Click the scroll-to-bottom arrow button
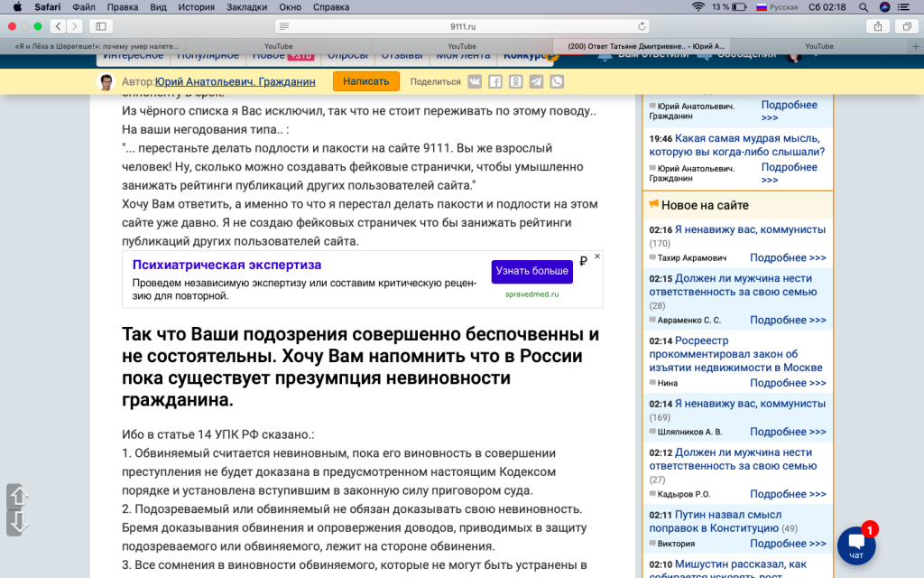 (x=19, y=523)
